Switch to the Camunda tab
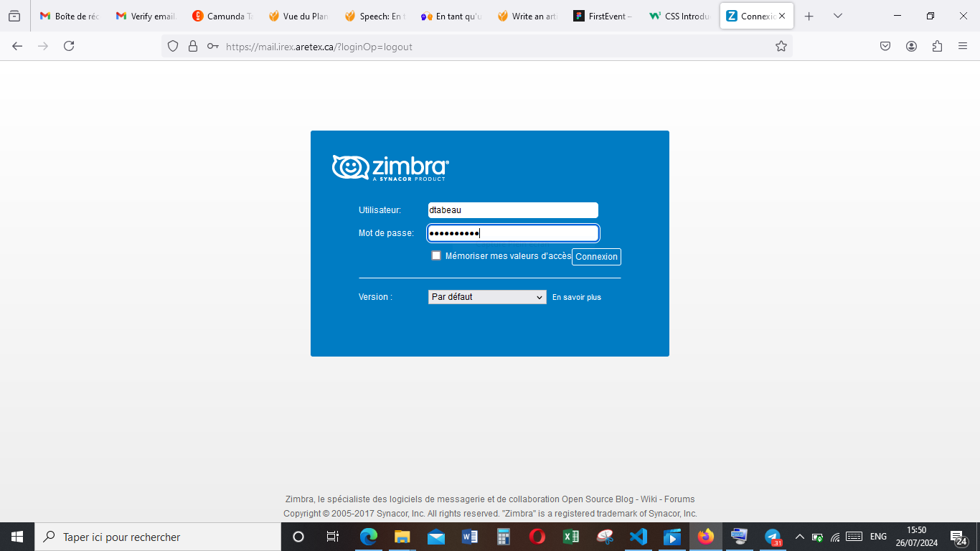 [222, 16]
